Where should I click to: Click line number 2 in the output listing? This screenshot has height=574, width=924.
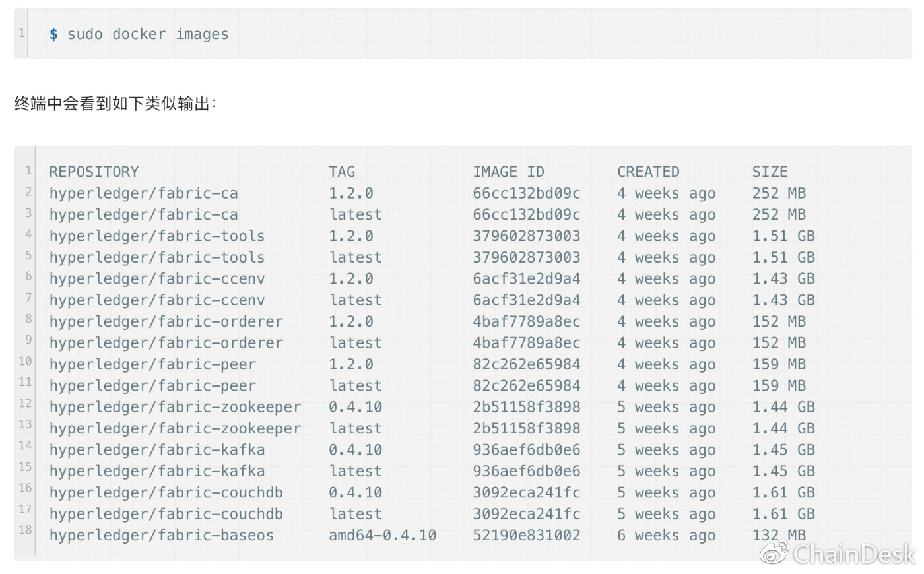tap(28, 192)
